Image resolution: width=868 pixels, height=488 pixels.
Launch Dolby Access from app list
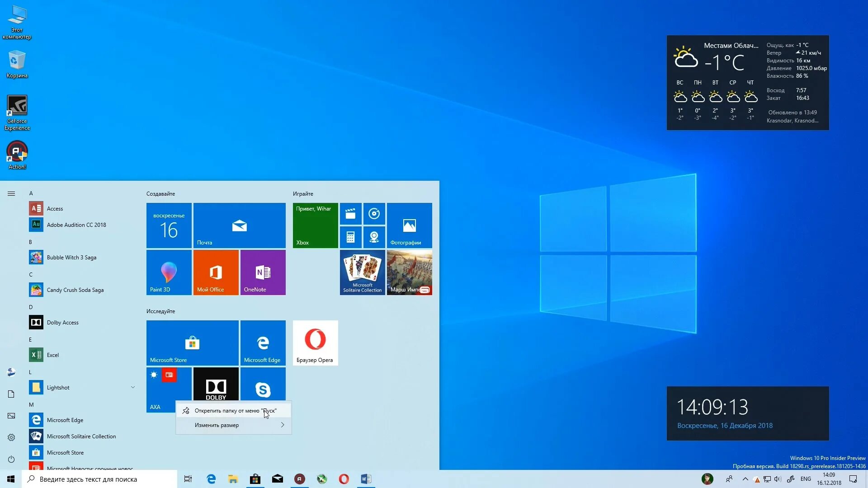point(81,322)
